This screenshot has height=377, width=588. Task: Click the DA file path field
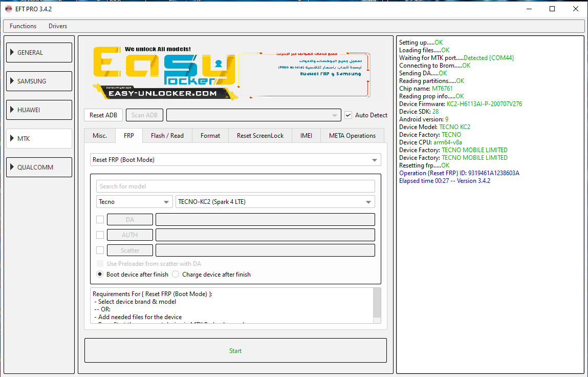(x=265, y=219)
